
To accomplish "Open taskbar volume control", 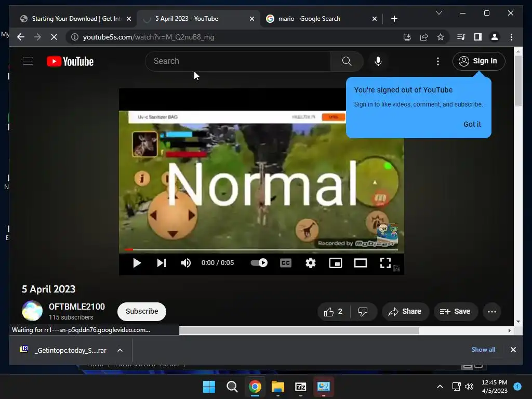I will (x=469, y=387).
